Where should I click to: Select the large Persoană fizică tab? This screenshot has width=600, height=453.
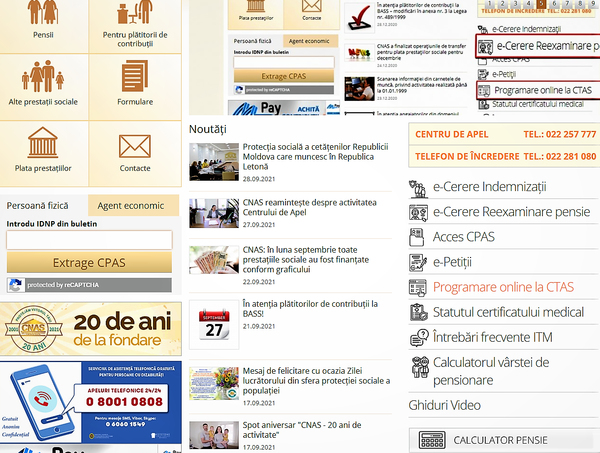pos(42,205)
